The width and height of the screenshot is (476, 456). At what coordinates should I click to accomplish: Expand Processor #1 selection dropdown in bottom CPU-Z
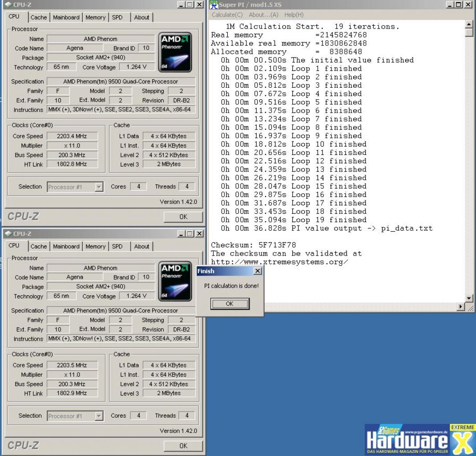[99, 416]
